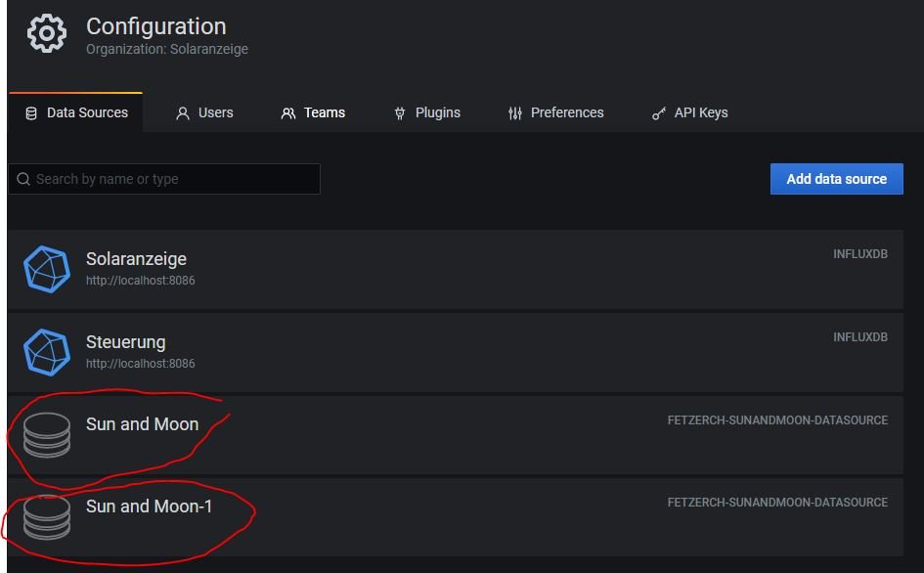
Task: Open the Solaranzeige data source name
Action: (x=136, y=259)
